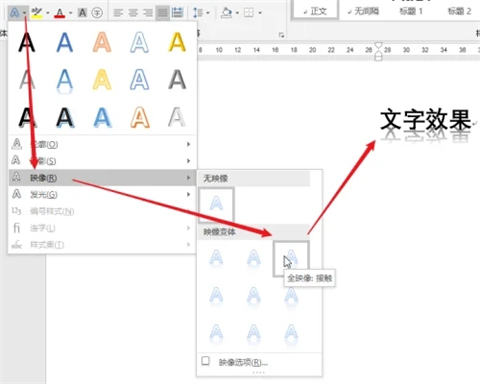Open the font color dropdown arrow
Image resolution: width=480 pixels, height=384 pixels.
coord(70,13)
